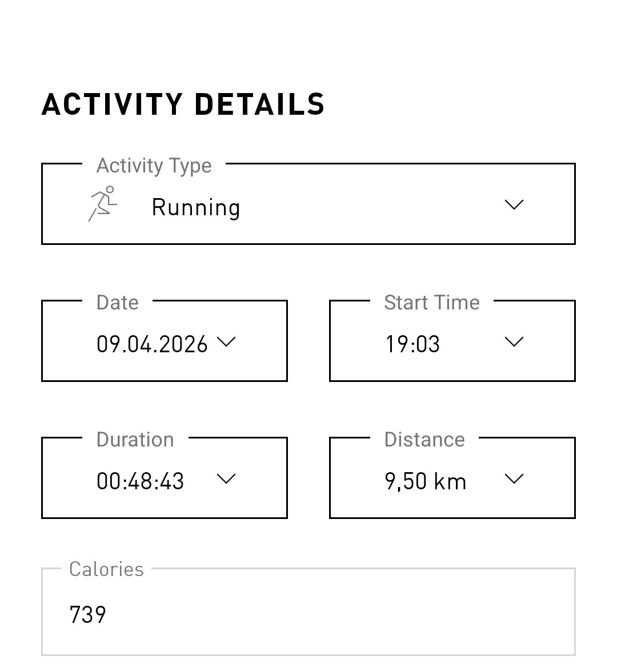Expand the Activity Type chevron
Screen dimensions: 617x672
pos(514,204)
